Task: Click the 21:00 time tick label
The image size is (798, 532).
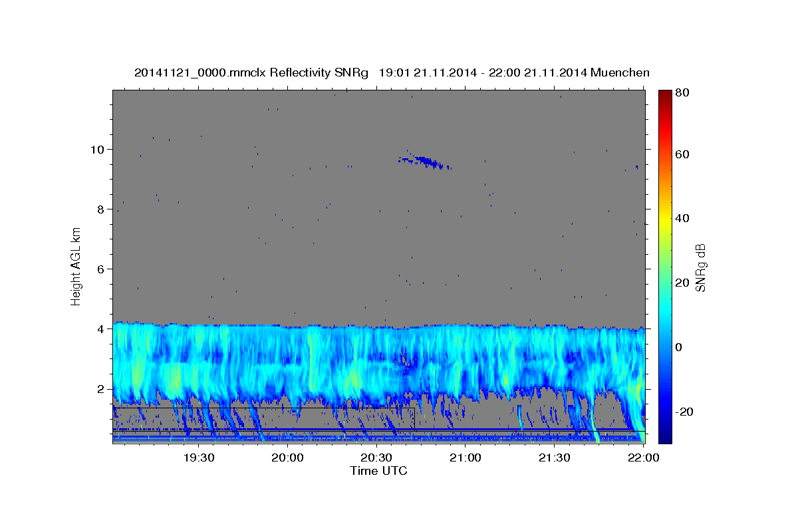Action: [465, 458]
